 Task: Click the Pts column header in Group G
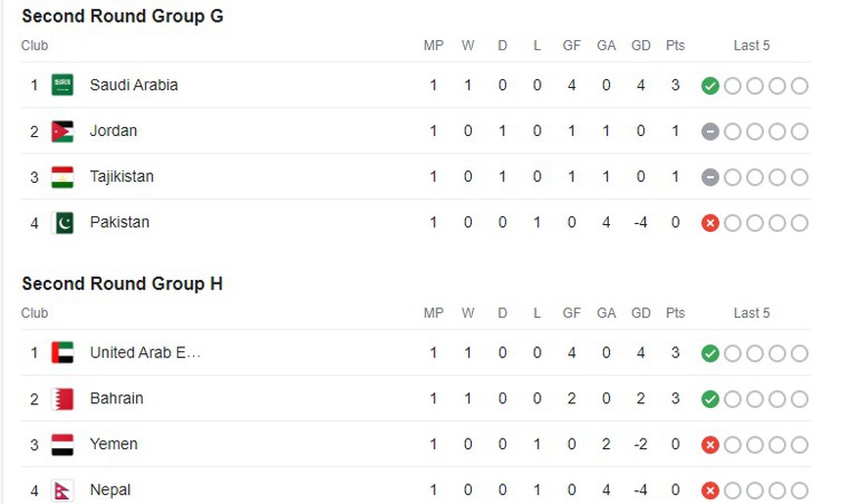(676, 45)
